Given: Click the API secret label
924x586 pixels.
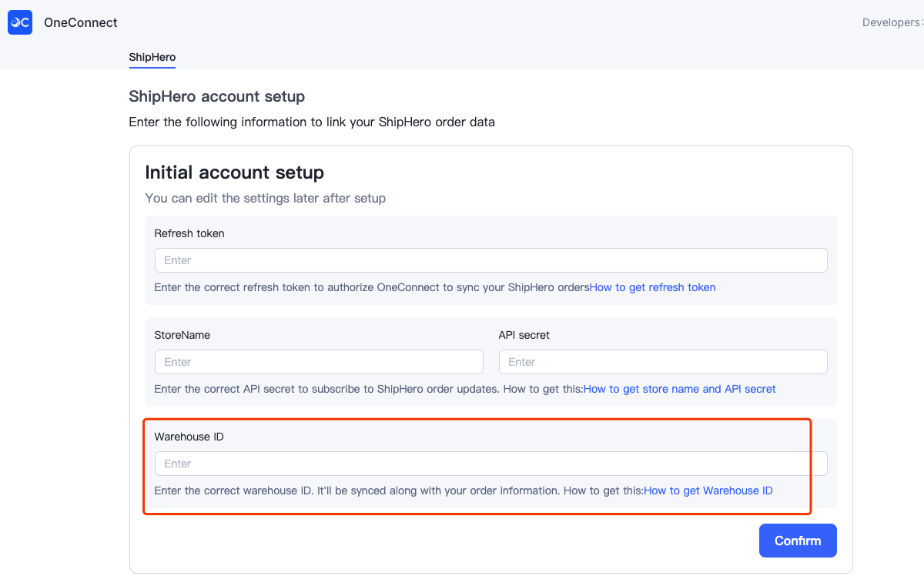Looking at the screenshot, I should pyautogui.click(x=524, y=335).
